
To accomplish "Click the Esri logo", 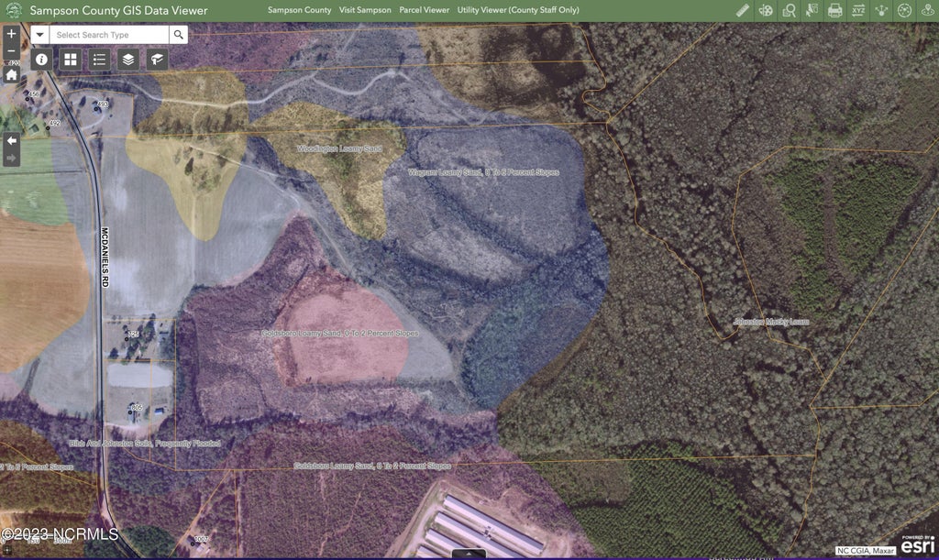I will pos(918,544).
